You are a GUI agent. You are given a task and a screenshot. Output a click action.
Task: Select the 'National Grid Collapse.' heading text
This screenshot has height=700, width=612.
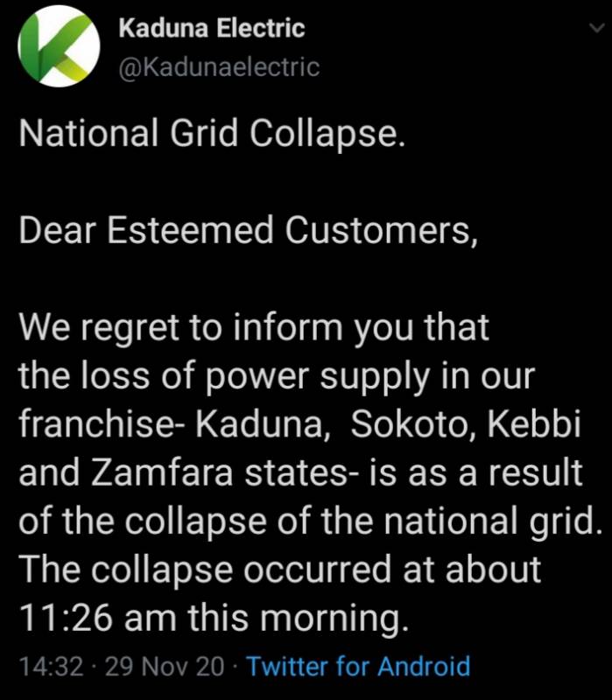(212, 134)
